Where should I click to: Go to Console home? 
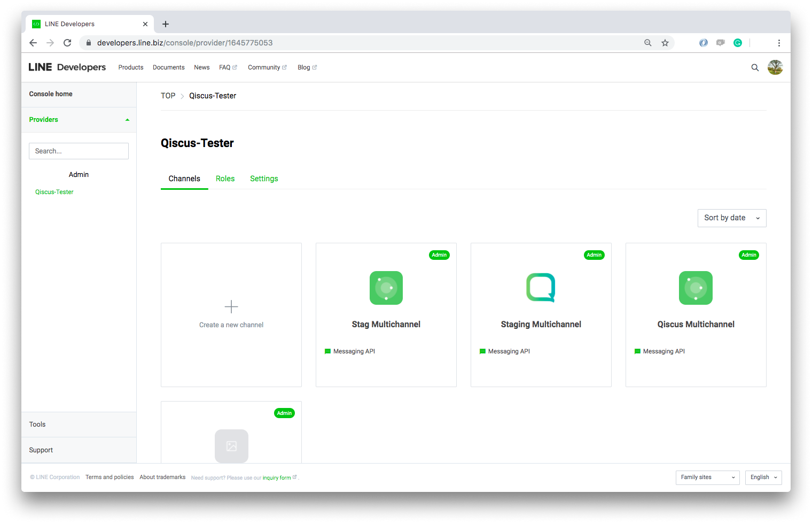click(x=79, y=94)
